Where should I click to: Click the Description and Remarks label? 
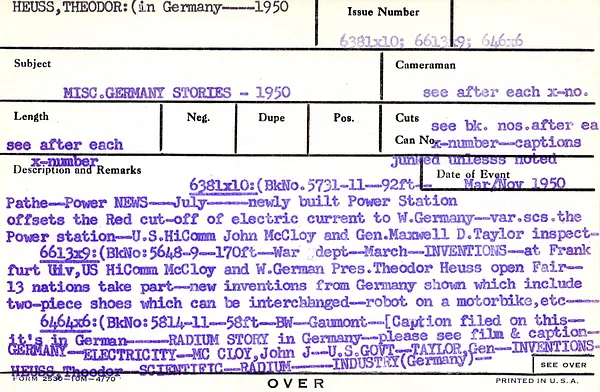(77, 170)
